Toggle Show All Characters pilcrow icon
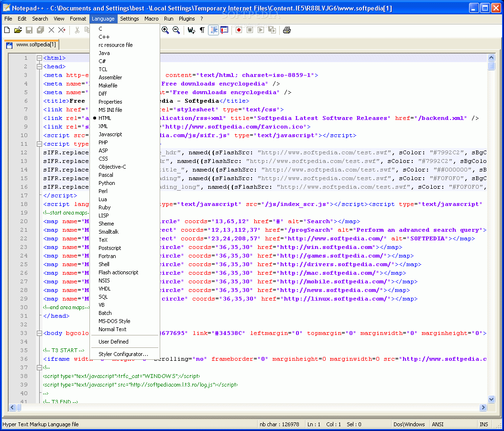504x431 pixels. coord(202,30)
